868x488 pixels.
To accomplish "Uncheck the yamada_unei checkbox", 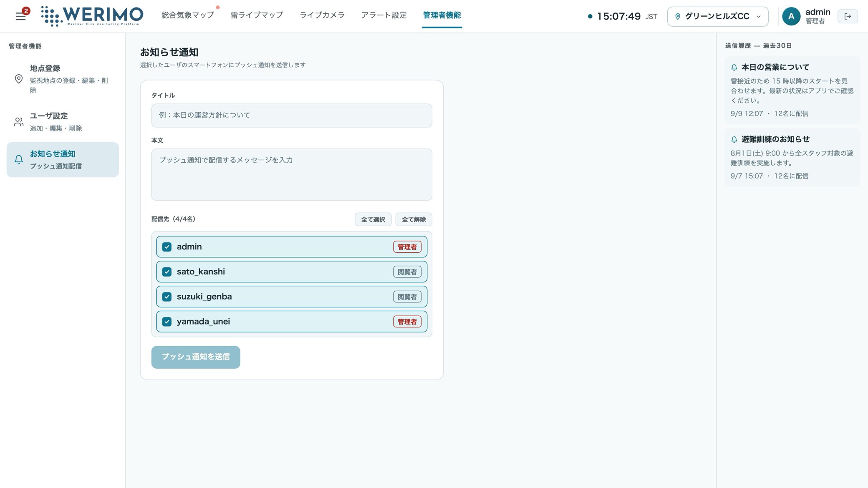I will coord(167,322).
